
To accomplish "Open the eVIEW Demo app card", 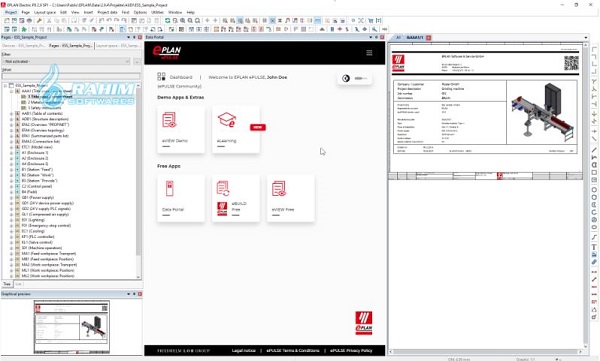I will (x=181, y=129).
